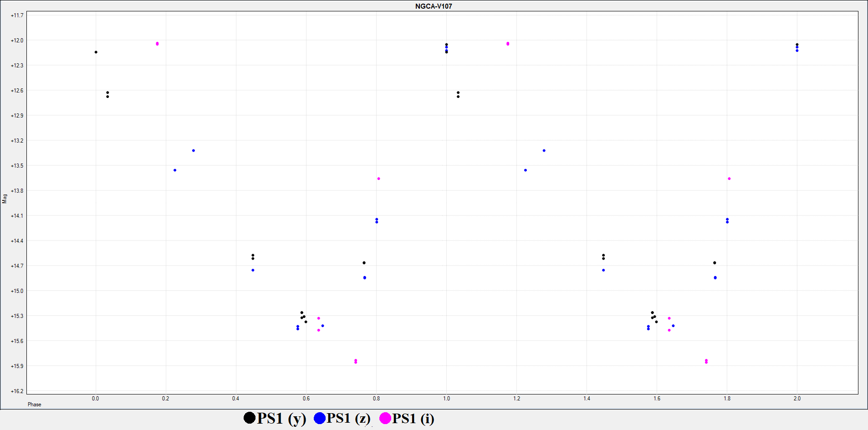Pick the blue point at phase 1.45, mag 14.75

point(603,270)
